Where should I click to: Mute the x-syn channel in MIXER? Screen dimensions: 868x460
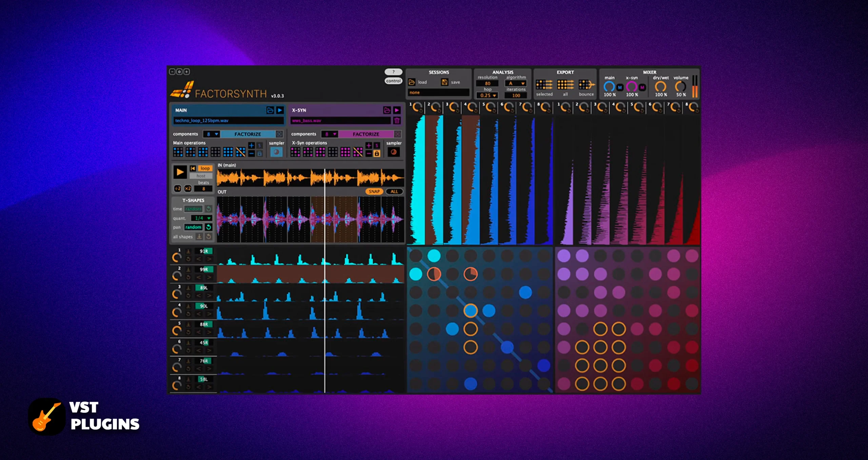click(642, 87)
